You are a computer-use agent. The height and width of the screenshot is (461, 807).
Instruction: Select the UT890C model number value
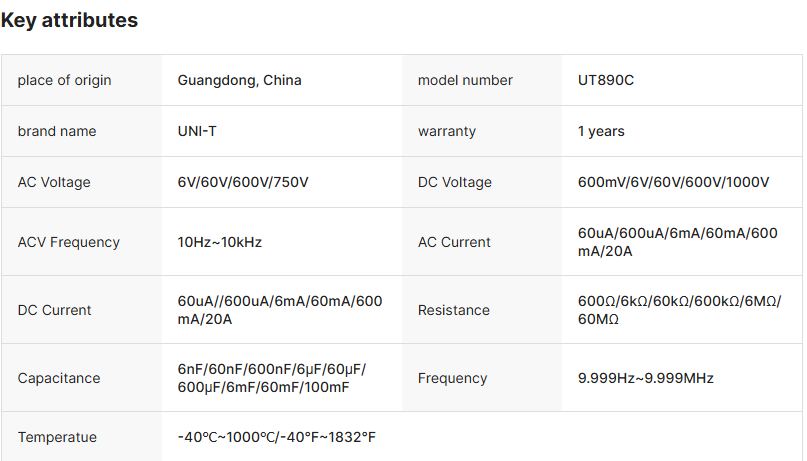pyautogui.click(x=605, y=80)
